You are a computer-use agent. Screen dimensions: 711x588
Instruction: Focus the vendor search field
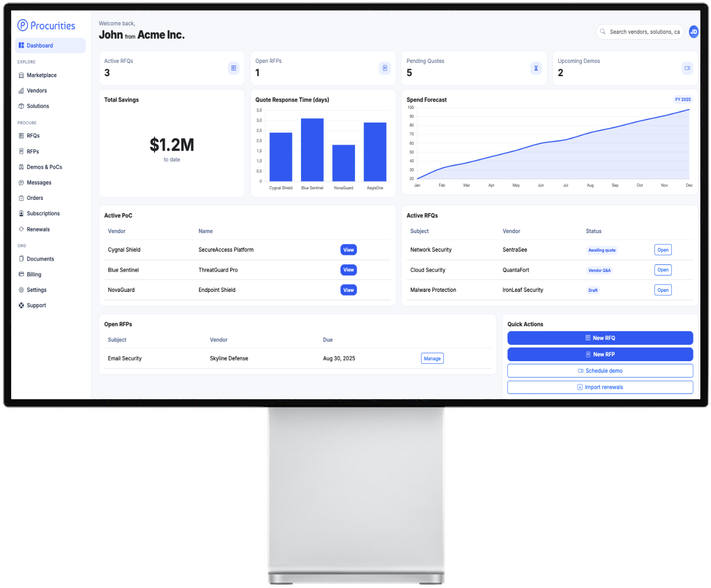pos(644,32)
